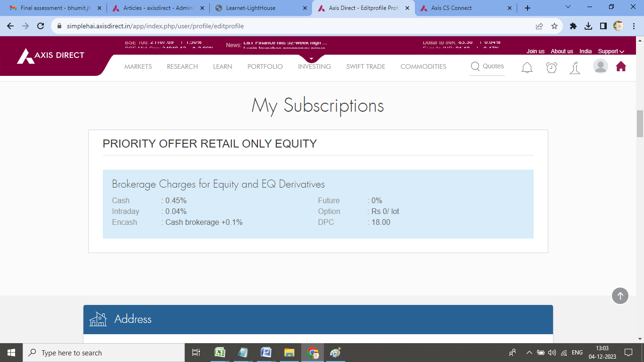The image size is (644, 362).
Task: Open the RESEARCH menu
Action: (x=182, y=66)
